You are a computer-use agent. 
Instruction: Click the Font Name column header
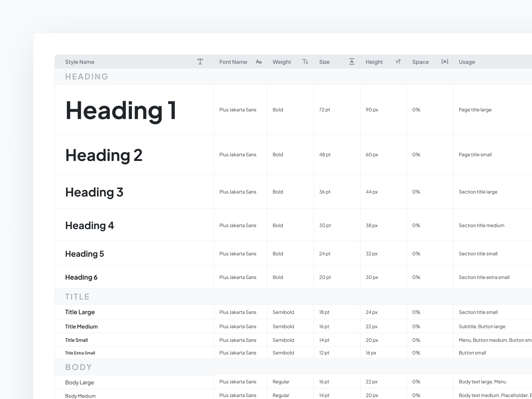pos(233,62)
